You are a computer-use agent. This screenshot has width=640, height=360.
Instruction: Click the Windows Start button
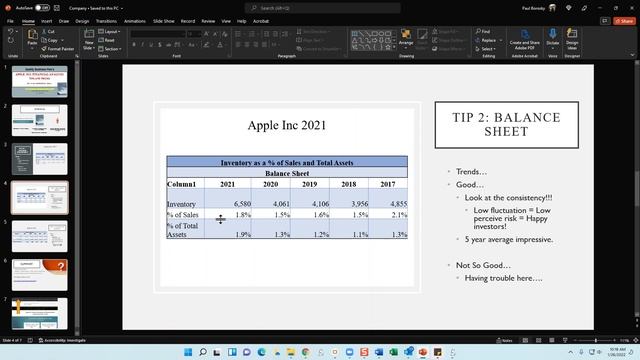pos(188,352)
